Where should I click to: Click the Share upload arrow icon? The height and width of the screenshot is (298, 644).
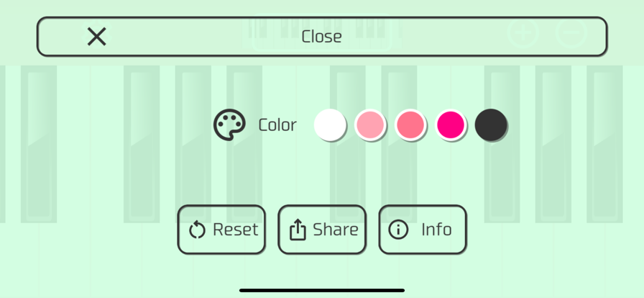tap(298, 230)
